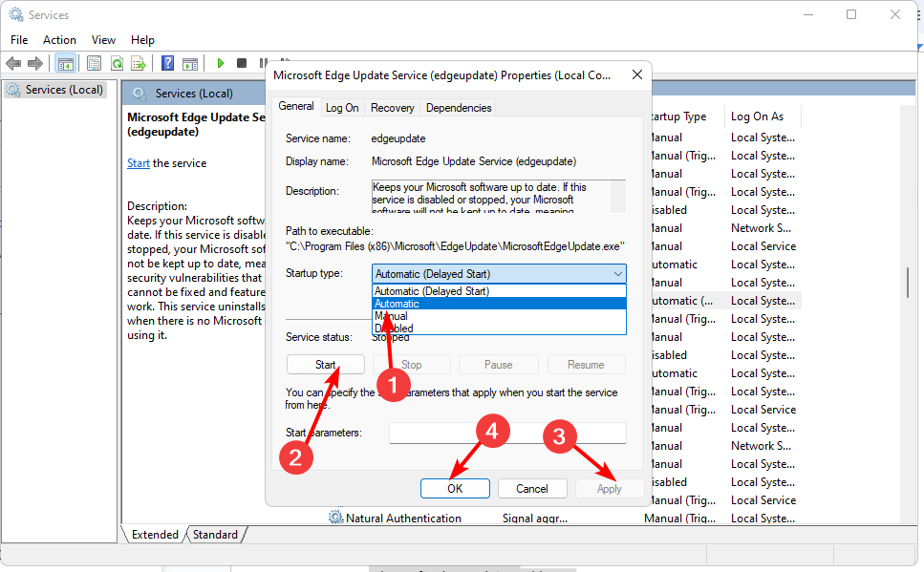The image size is (924, 572).
Task: Click the 'Signal aggr...' description cell
Action: click(535, 518)
